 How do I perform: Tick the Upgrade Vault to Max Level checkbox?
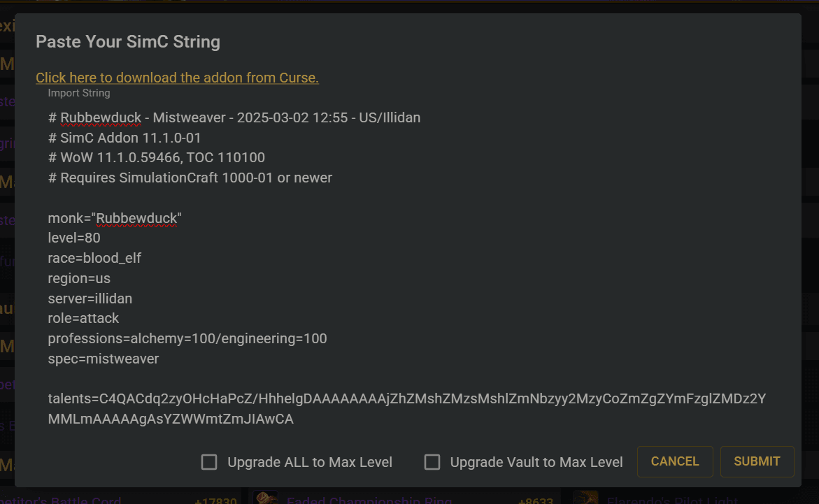(432, 461)
